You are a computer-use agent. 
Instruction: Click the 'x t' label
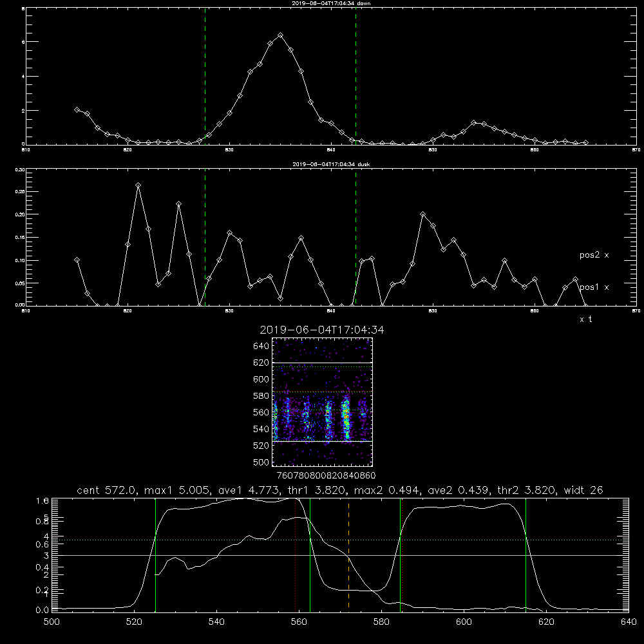click(585, 319)
